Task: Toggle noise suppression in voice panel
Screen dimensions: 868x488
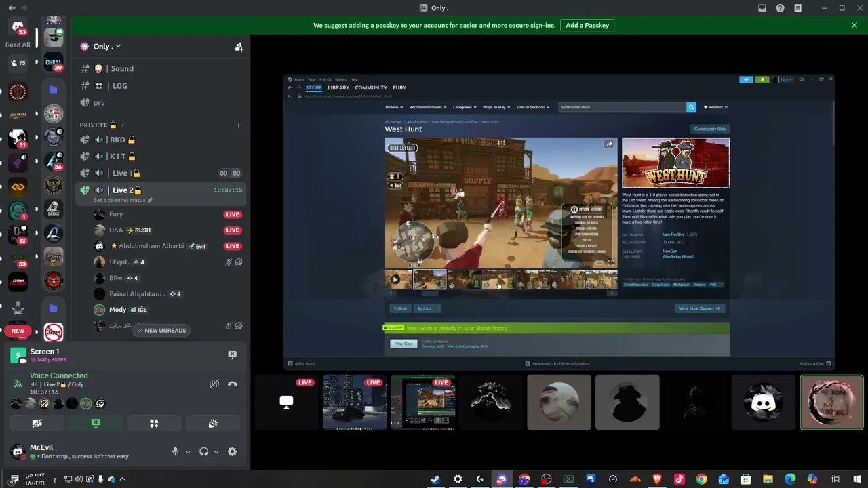Action: click(x=214, y=384)
